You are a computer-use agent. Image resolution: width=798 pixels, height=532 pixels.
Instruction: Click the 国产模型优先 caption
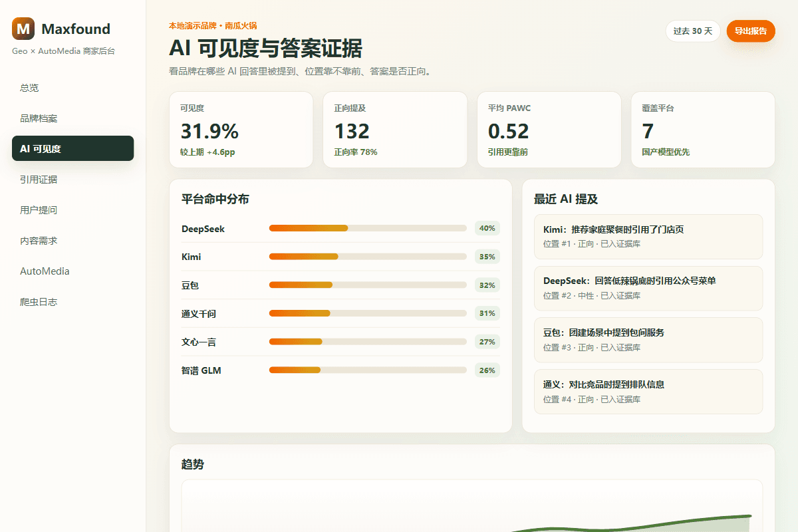[666, 152]
